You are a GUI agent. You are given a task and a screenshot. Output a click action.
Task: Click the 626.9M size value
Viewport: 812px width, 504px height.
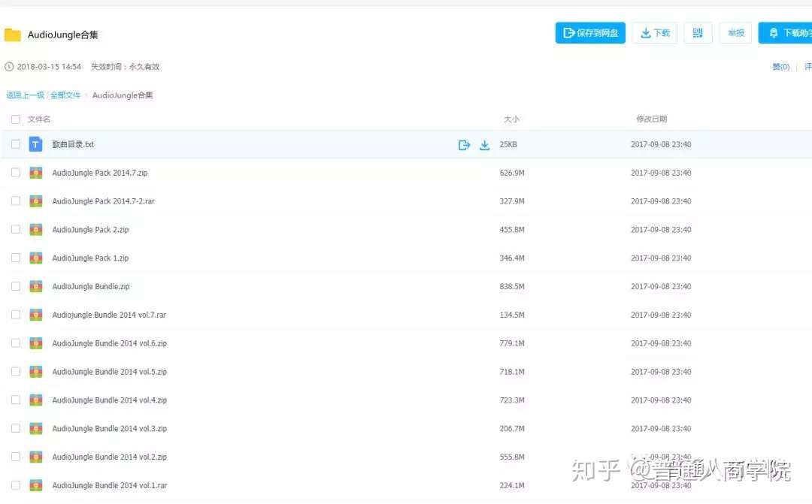click(512, 173)
